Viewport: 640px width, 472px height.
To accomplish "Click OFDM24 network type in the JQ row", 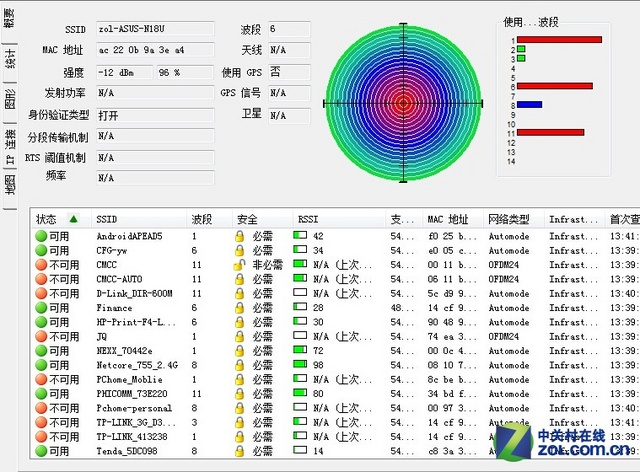I will click(x=504, y=336).
